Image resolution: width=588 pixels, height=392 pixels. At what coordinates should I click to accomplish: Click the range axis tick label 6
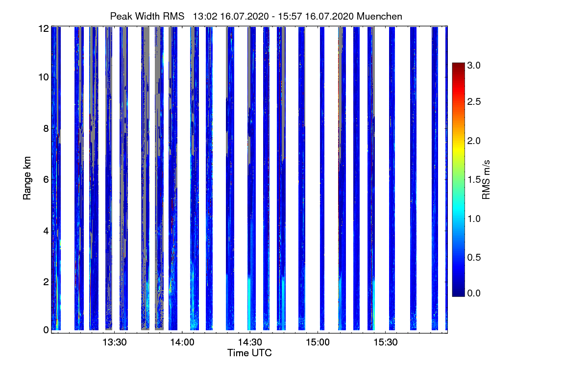tap(46, 179)
